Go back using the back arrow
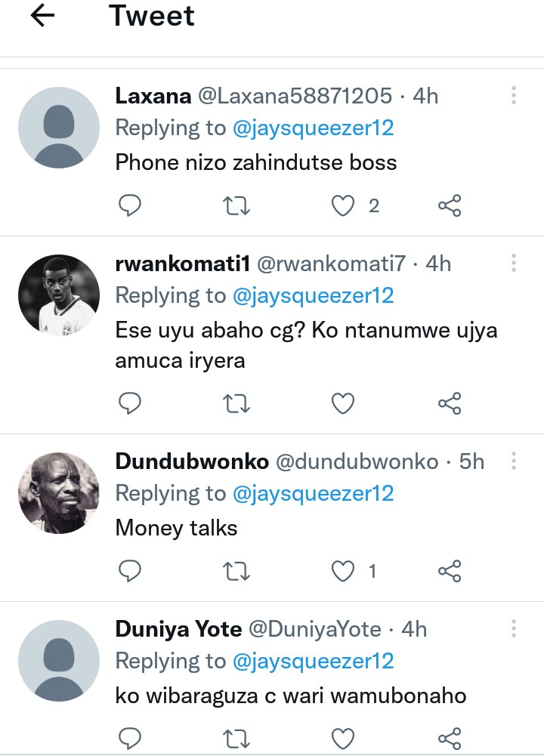 coord(43,17)
